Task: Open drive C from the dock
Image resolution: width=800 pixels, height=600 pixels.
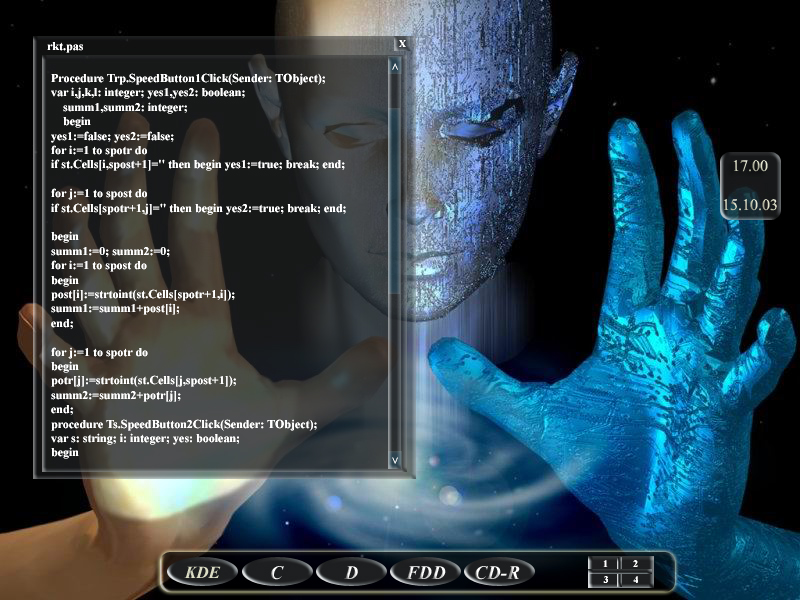Action: coord(277,573)
